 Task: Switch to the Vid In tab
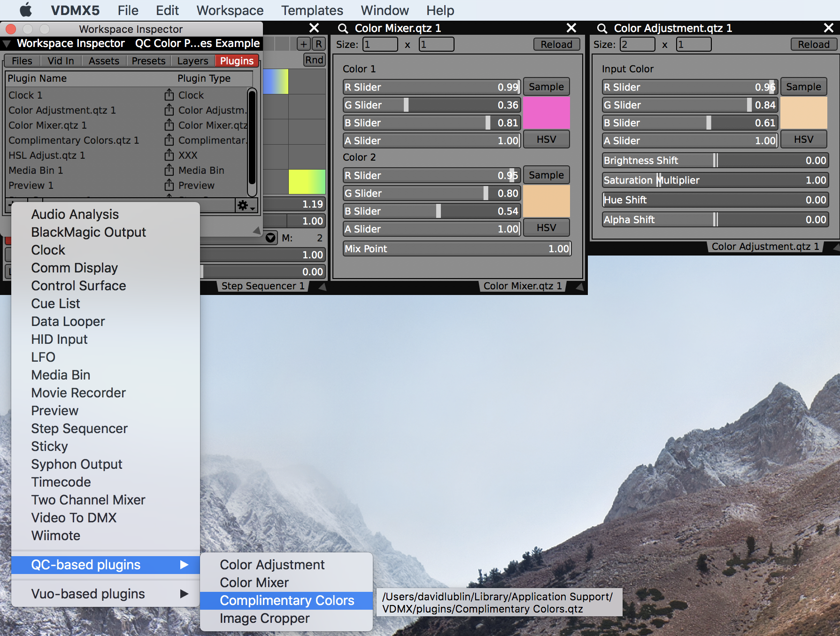61,61
